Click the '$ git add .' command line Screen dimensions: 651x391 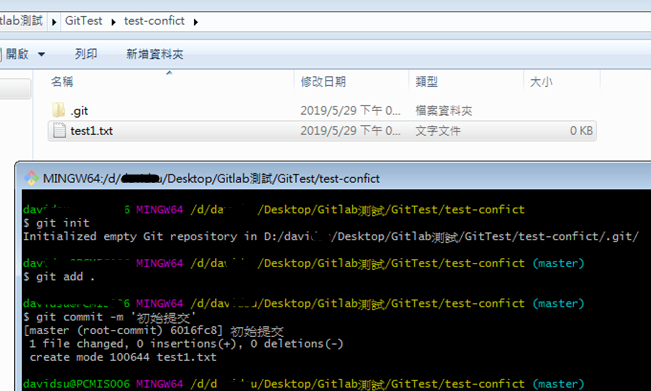click(59, 277)
